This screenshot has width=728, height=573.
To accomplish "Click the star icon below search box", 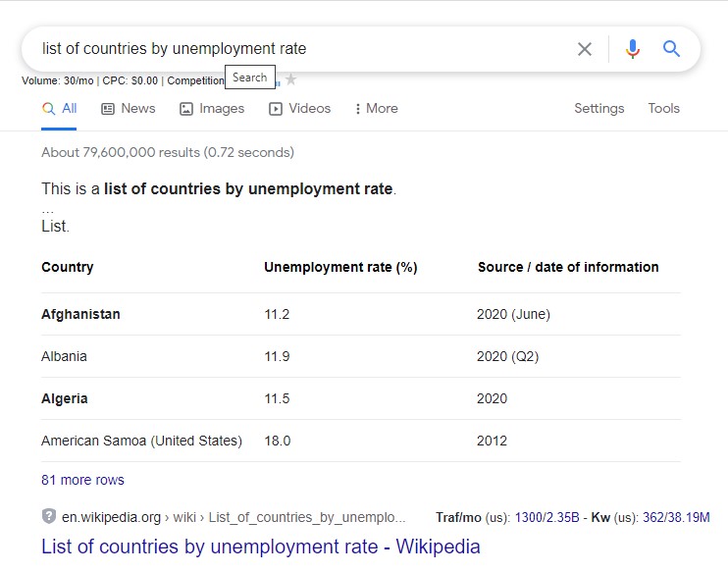I will (x=290, y=79).
